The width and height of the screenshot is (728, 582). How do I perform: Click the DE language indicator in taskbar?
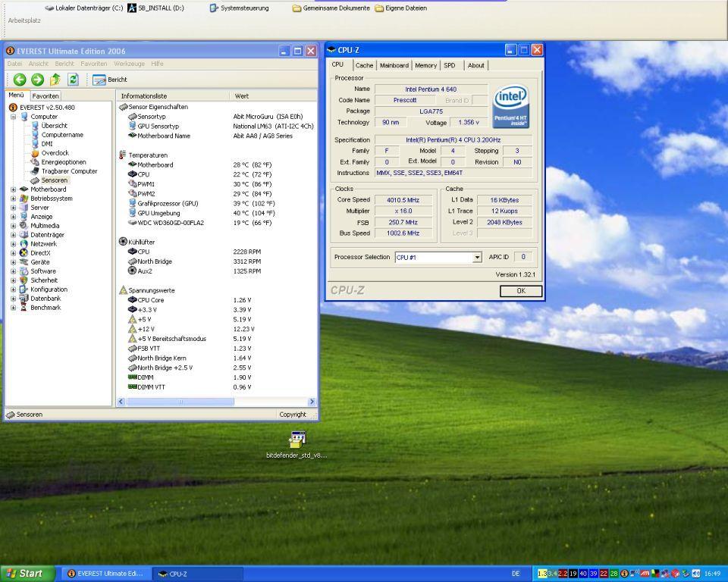[516, 574]
